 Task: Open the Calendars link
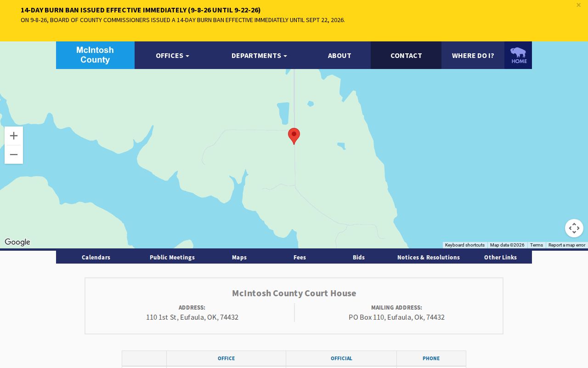(x=96, y=257)
